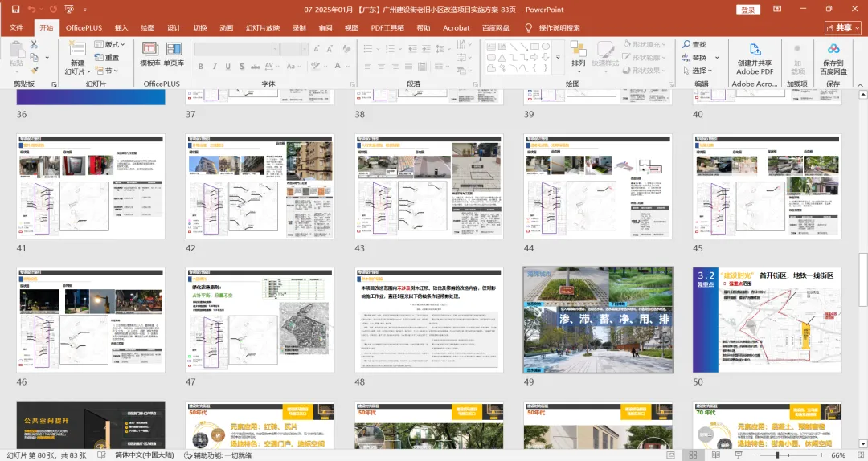
Task: Toggle text Shadow formatting
Action: coord(241,67)
